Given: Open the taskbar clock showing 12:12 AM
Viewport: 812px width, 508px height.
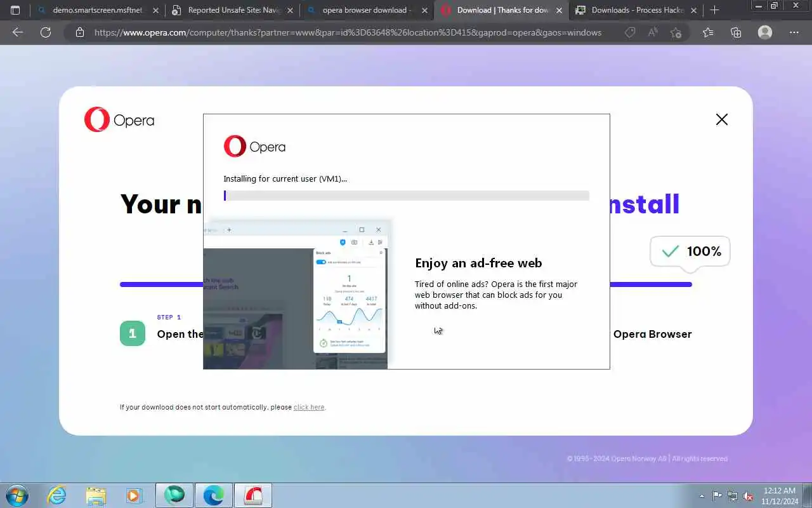Looking at the screenshot, I should 780,496.
